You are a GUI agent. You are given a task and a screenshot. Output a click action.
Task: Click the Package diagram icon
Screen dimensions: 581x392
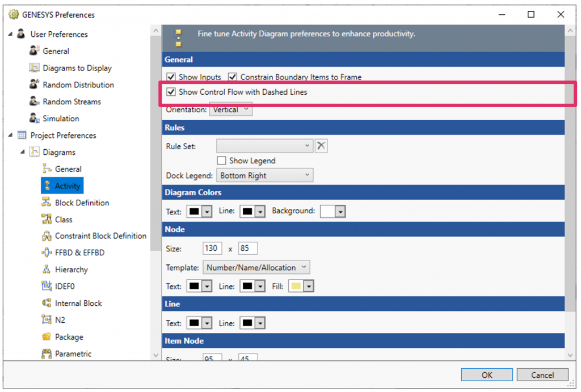pos(47,337)
